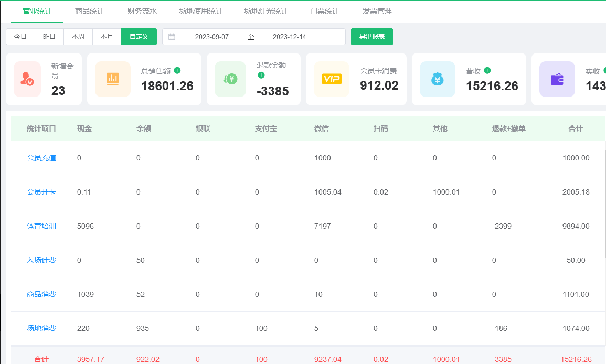
Task: Select the 本周 date filter
Action: coord(78,37)
